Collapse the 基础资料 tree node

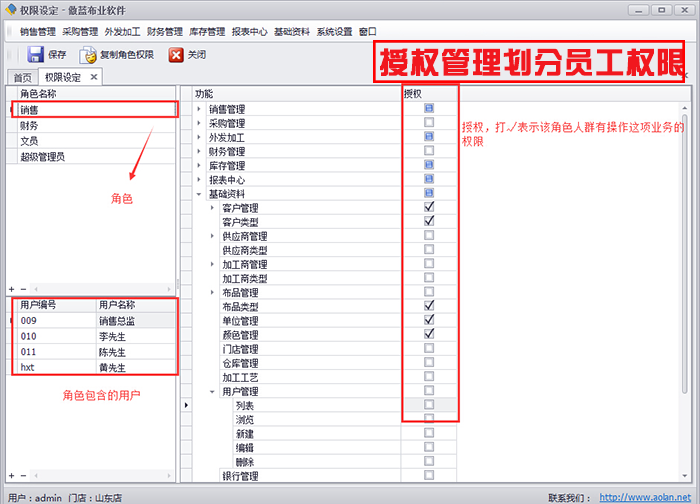tap(199, 194)
